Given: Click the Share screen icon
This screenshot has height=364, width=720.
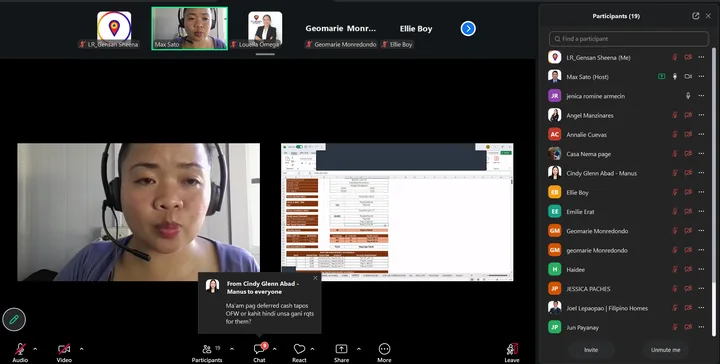Looking at the screenshot, I should tap(341, 349).
